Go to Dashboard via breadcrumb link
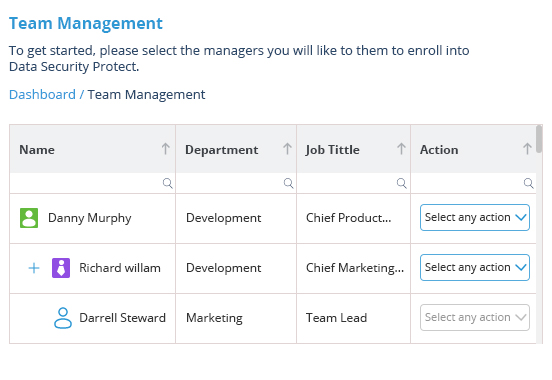The image size is (552, 380). tap(42, 95)
